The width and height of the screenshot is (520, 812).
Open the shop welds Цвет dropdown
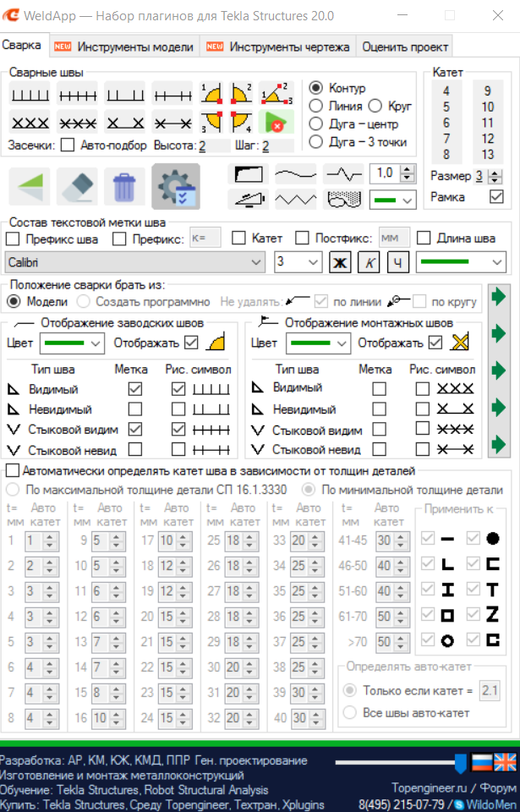73,343
